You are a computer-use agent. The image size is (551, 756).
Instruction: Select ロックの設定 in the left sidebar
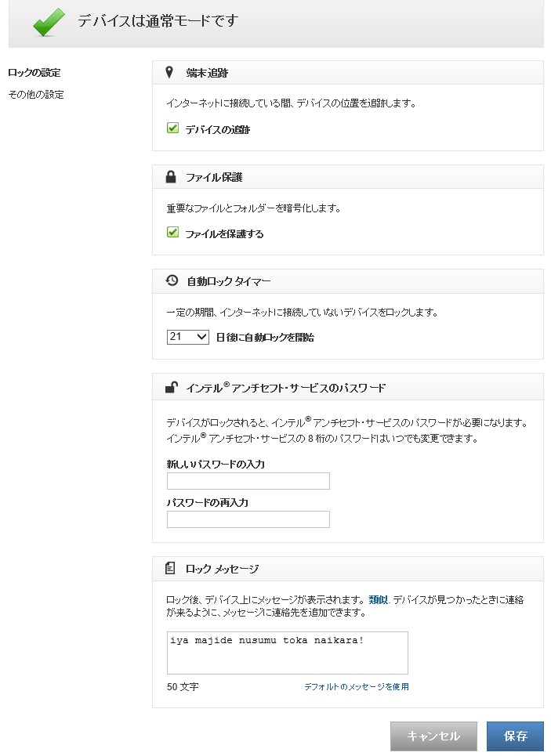pos(34,73)
